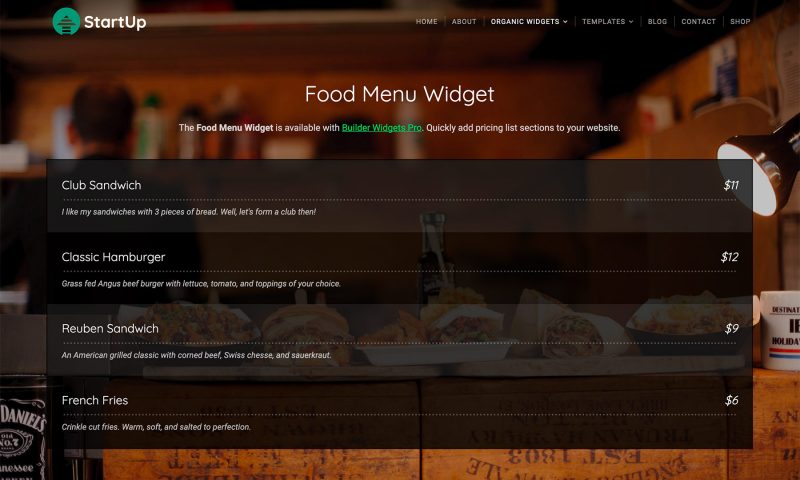Expand the Organic Widgets dropdown chevron

[x=565, y=21]
